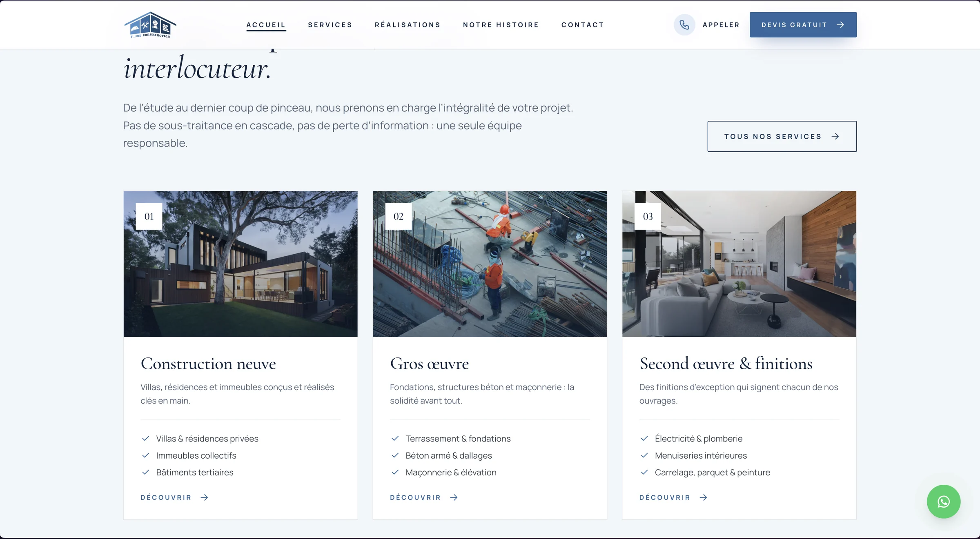Click the Joe Construction logo

150,24
